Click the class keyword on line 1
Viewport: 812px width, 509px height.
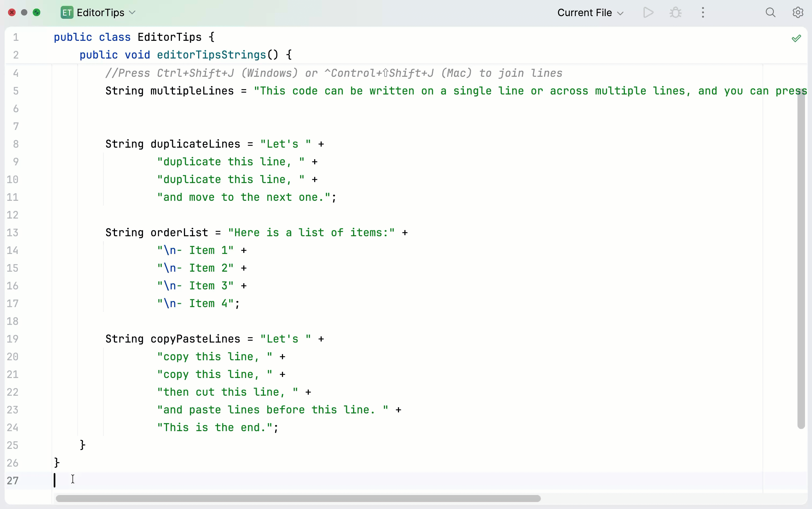pyautogui.click(x=115, y=37)
